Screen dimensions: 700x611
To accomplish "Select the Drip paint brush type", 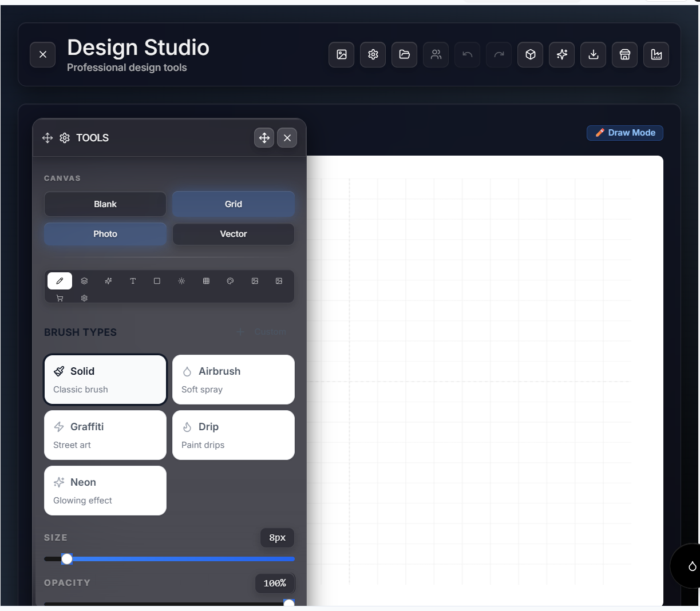I will pos(233,435).
